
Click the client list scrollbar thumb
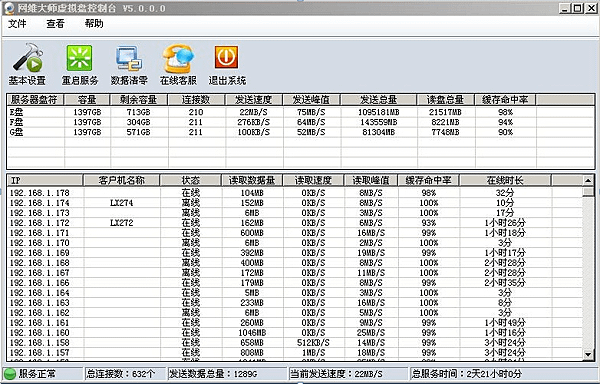[x=588, y=191]
